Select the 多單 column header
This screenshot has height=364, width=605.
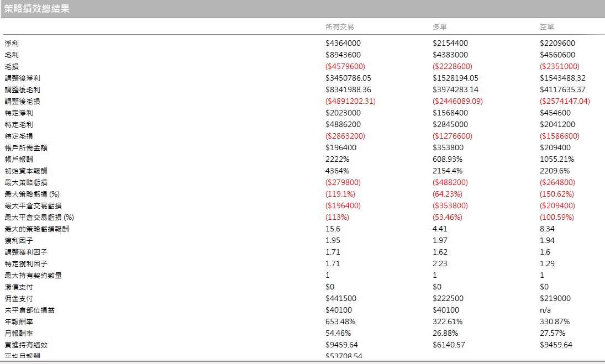coord(439,27)
